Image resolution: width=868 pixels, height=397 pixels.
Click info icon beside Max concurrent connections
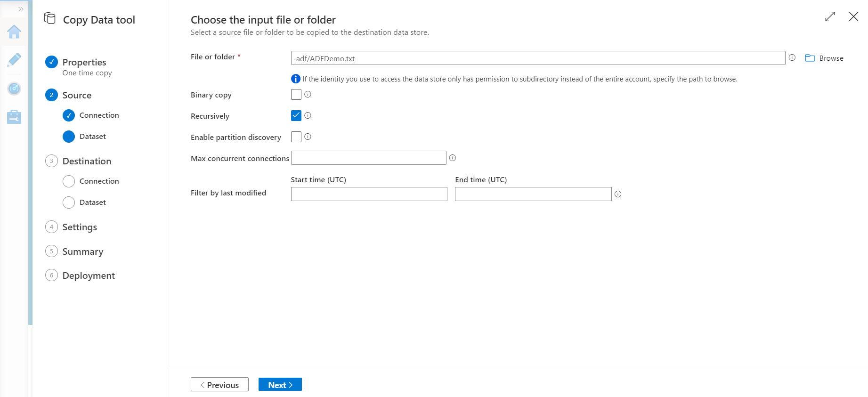(452, 158)
